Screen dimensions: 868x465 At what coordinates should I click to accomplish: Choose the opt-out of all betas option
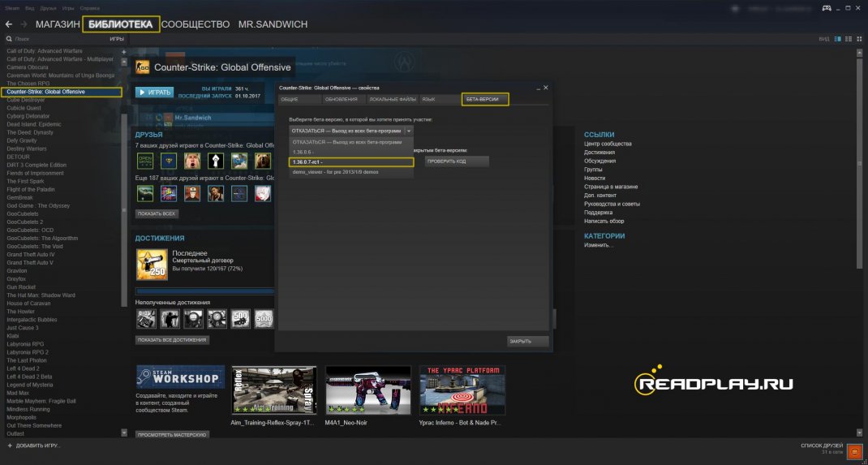351,142
